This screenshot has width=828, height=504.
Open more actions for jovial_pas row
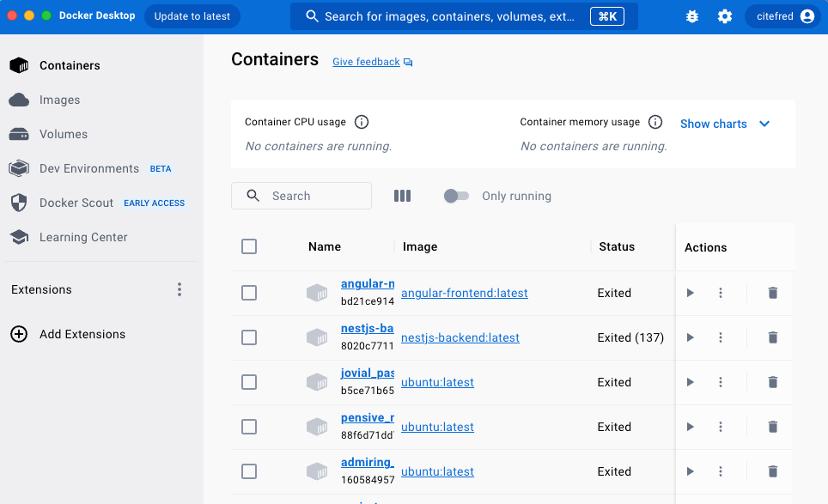click(721, 382)
